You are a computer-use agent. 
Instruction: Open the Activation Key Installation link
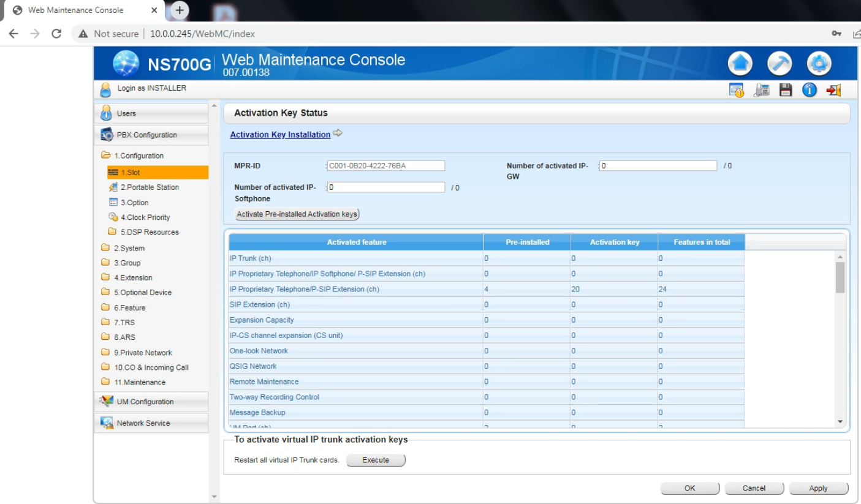pyautogui.click(x=280, y=135)
